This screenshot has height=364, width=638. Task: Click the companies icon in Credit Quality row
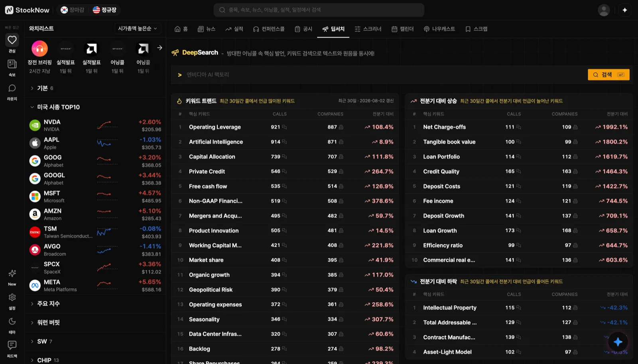[x=575, y=171]
